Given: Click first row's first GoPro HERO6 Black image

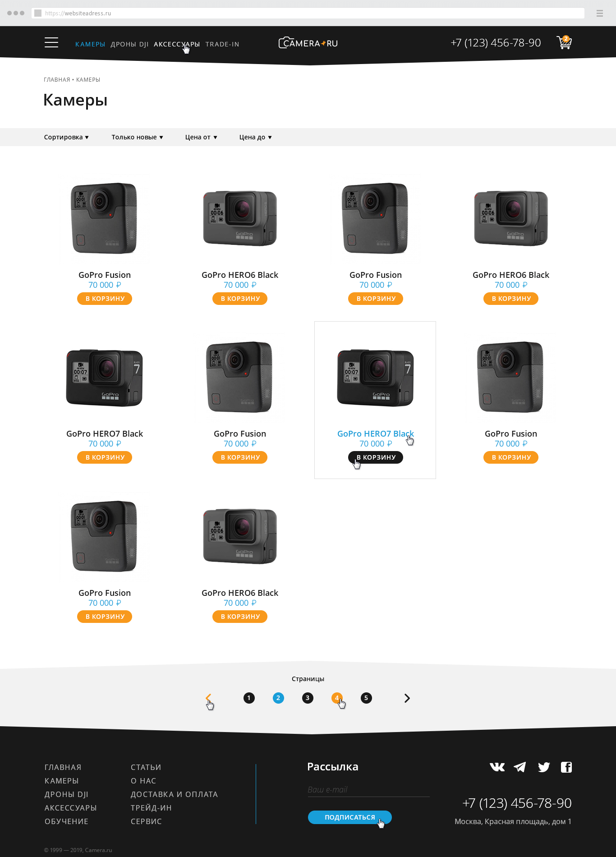Looking at the screenshot, I should pos(240,218).
